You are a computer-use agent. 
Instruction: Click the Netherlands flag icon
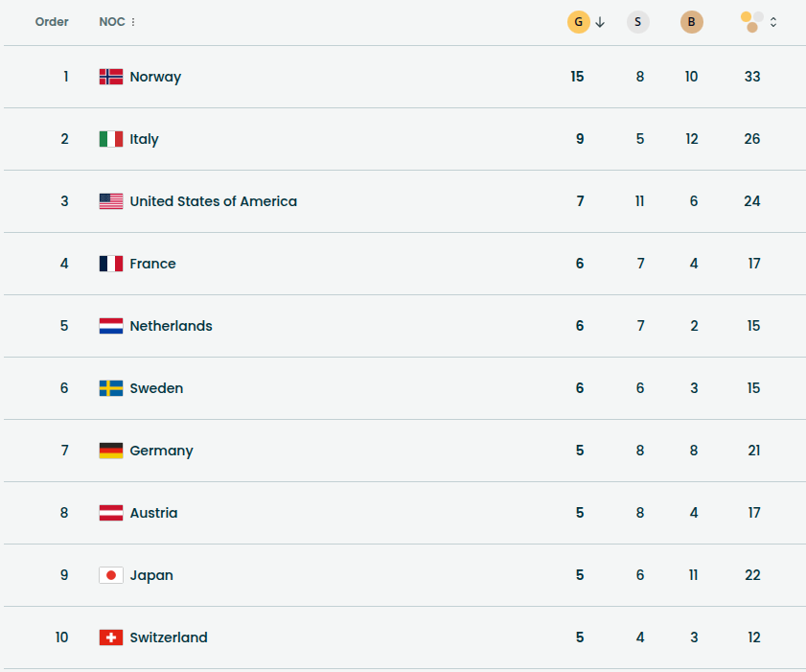pos(111,326)
